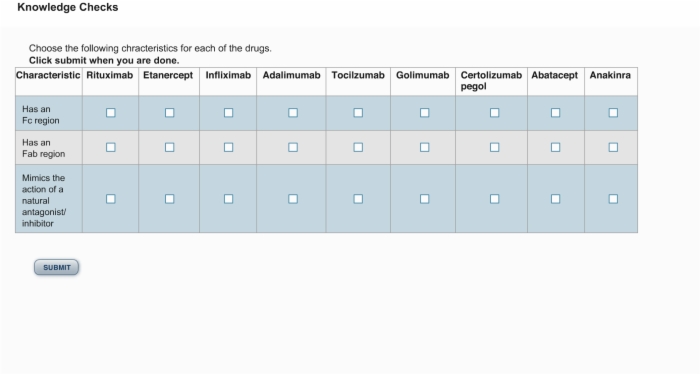
Task: Tick natural antagonist box for Golimumab
Action: pos(425,199)
